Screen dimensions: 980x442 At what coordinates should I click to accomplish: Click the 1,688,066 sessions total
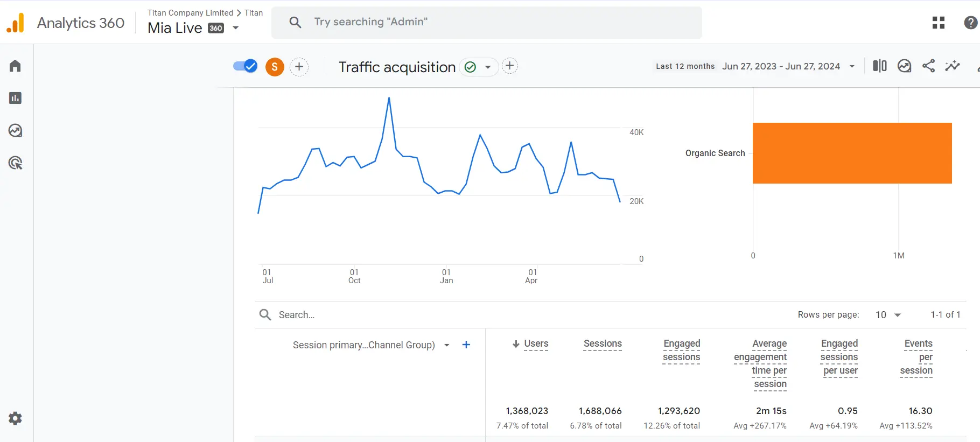[600, 411]
